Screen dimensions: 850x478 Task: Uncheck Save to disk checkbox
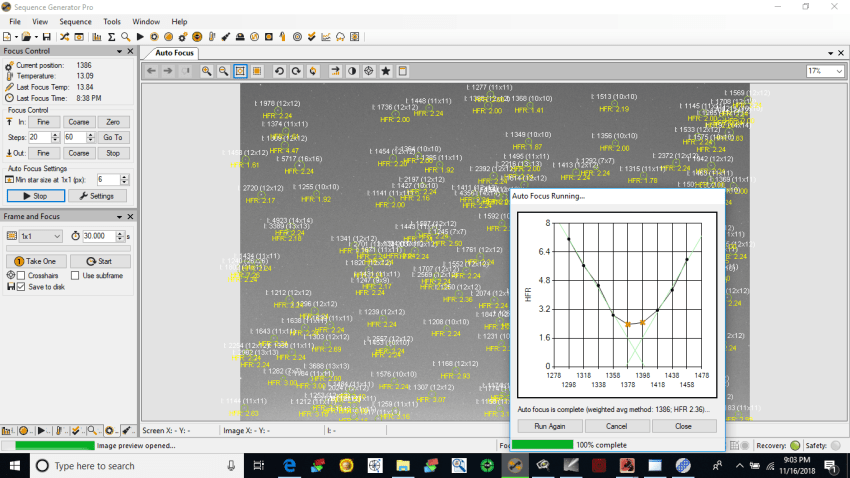[x=10, y=287]
